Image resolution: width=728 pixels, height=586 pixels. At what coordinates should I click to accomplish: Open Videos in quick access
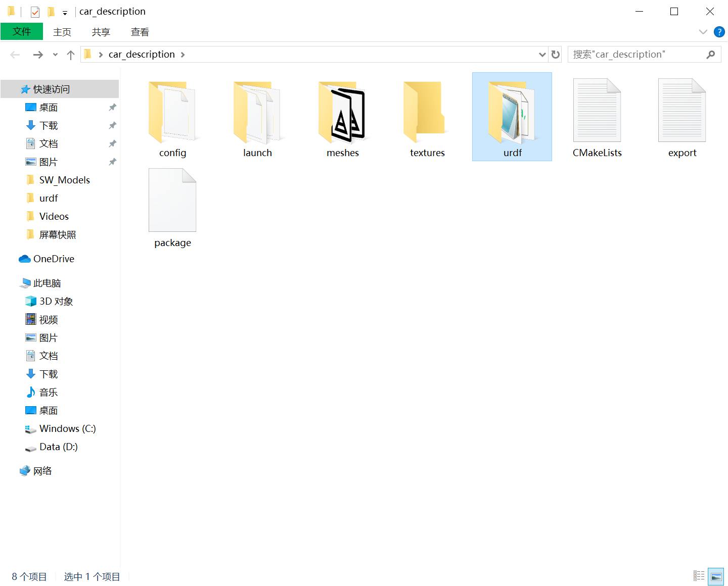[x=47, y=216]
